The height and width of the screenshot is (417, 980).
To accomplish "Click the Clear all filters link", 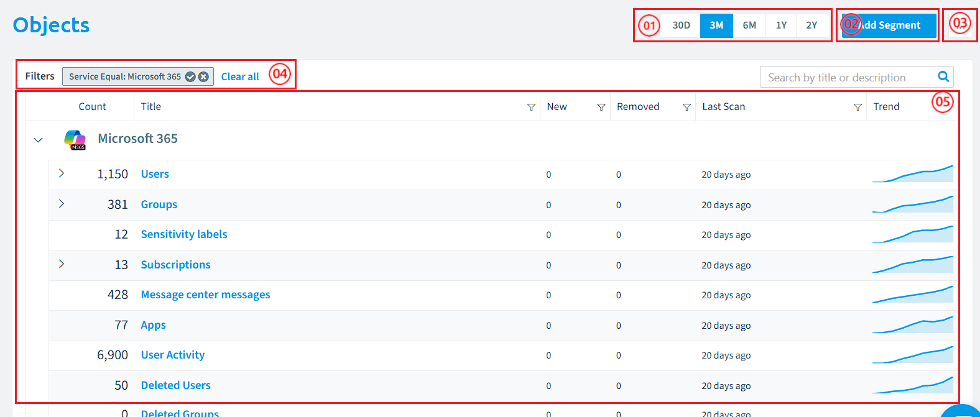I will point(240,76).
